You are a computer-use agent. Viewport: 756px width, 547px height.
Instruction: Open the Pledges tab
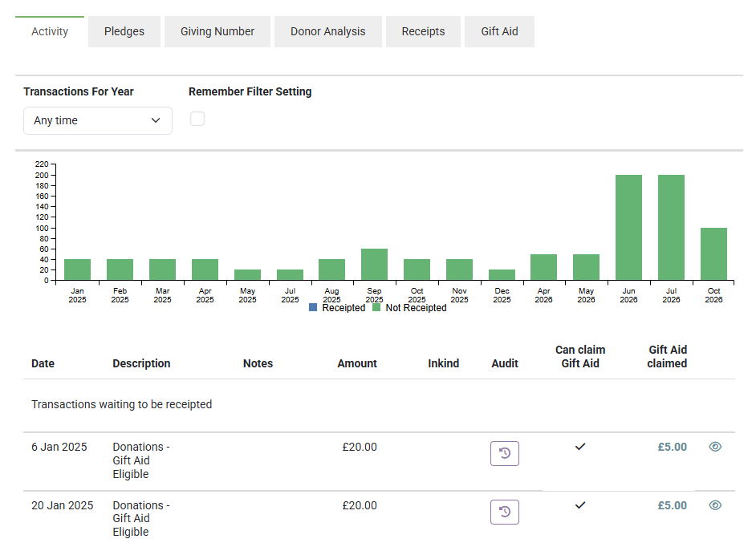(124, 31)
